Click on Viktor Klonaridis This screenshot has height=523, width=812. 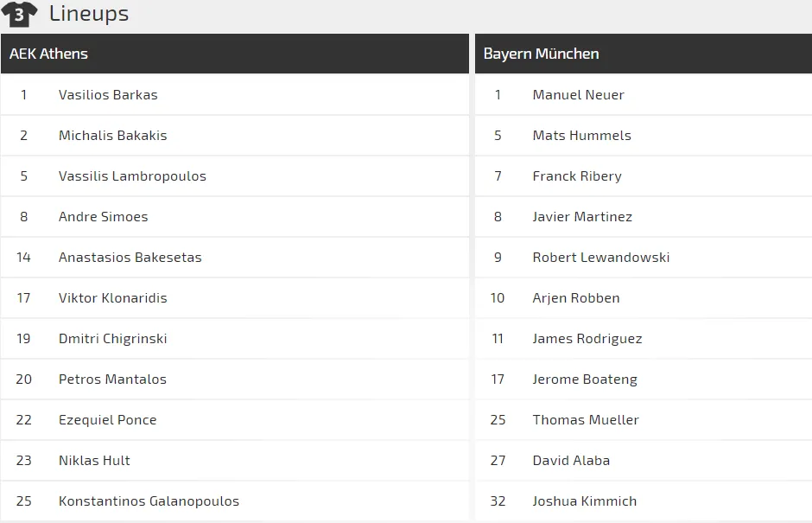click(112, 298)
